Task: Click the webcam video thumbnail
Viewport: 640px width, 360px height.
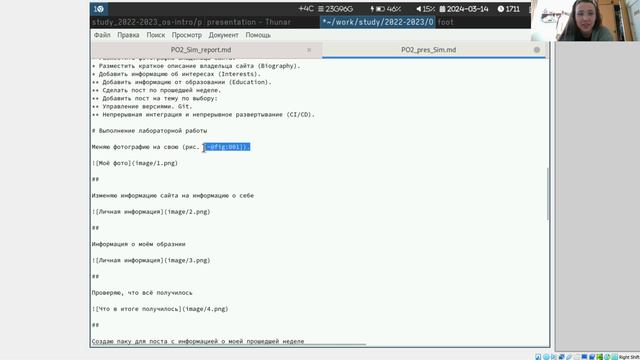Action: pyautogui.click(x=585, y=20)
